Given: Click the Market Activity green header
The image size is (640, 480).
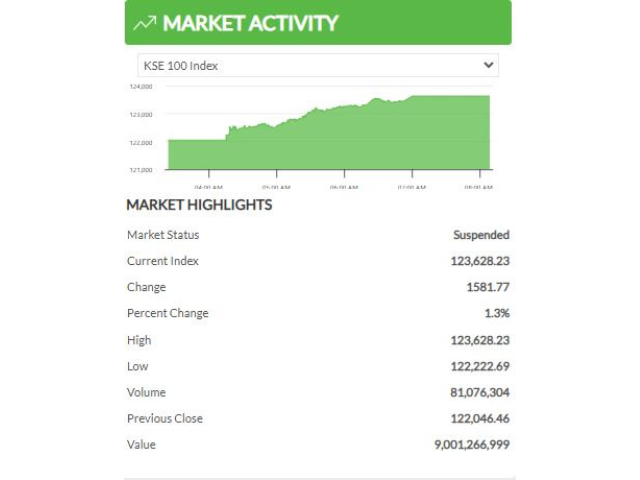Looking at the screenshot, I should click(x=318, y=22).
